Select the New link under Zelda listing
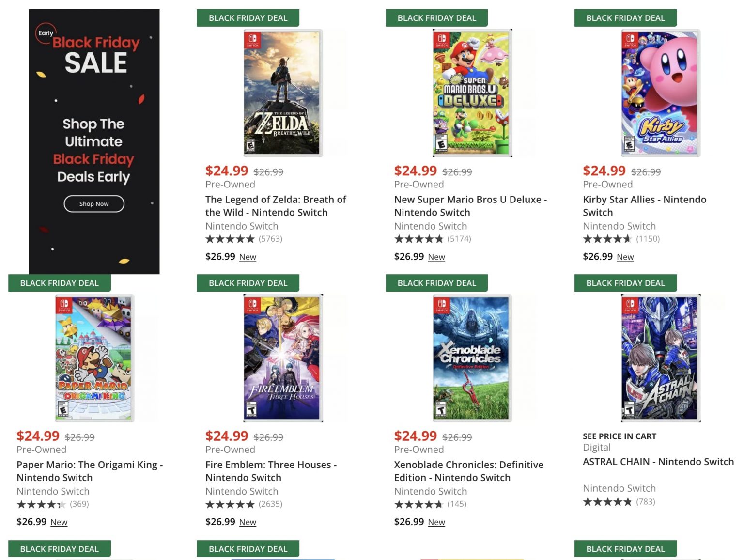The image size is (744, 560). point(248,257)
